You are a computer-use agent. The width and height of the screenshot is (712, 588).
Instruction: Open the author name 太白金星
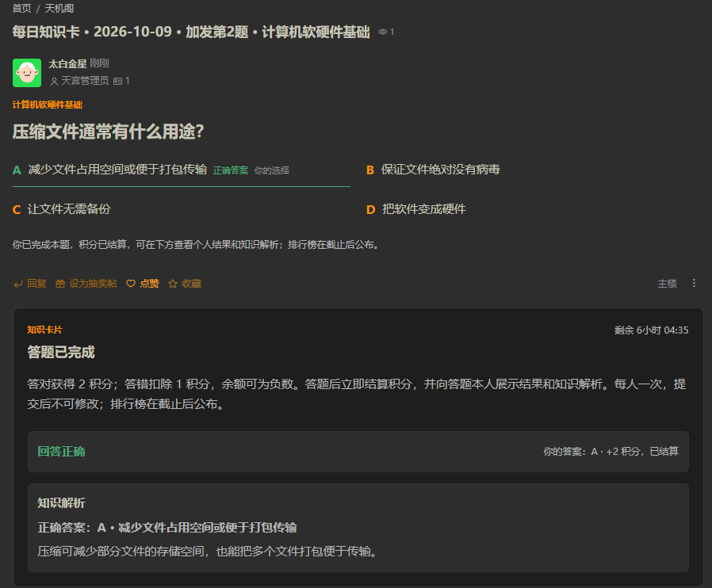67,64
